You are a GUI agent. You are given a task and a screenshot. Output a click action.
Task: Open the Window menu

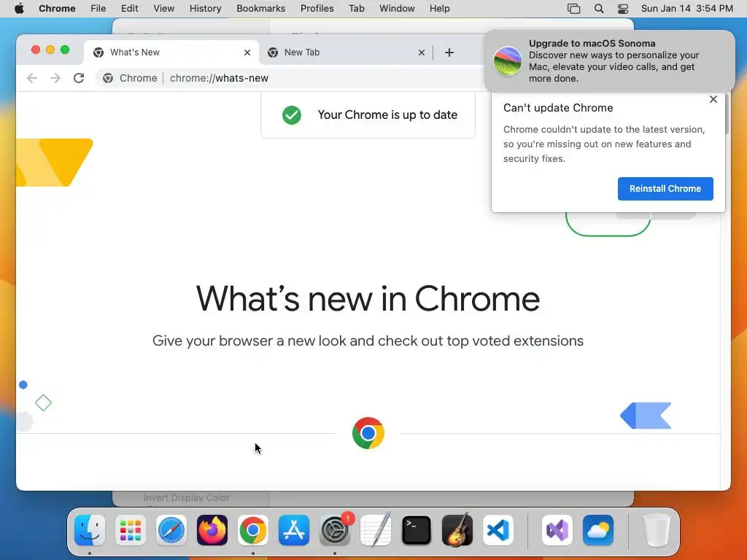[x=397, y=9]
